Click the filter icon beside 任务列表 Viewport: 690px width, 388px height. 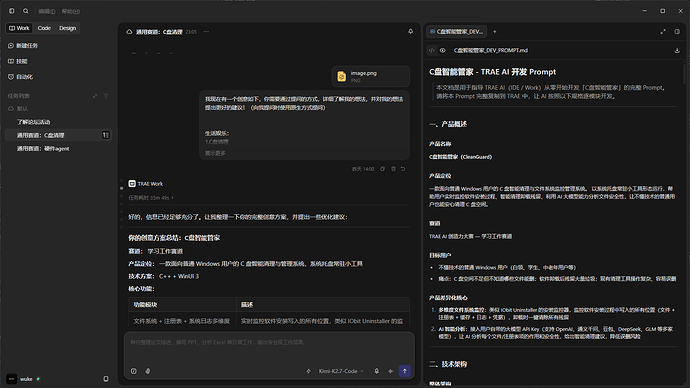pyautogui.click(x=106, y=96)
